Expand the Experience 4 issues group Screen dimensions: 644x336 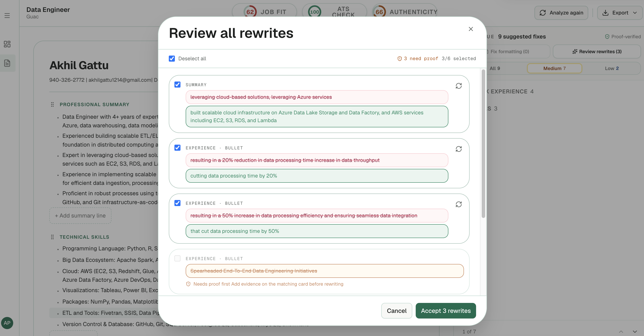click(x=510, y=91)
